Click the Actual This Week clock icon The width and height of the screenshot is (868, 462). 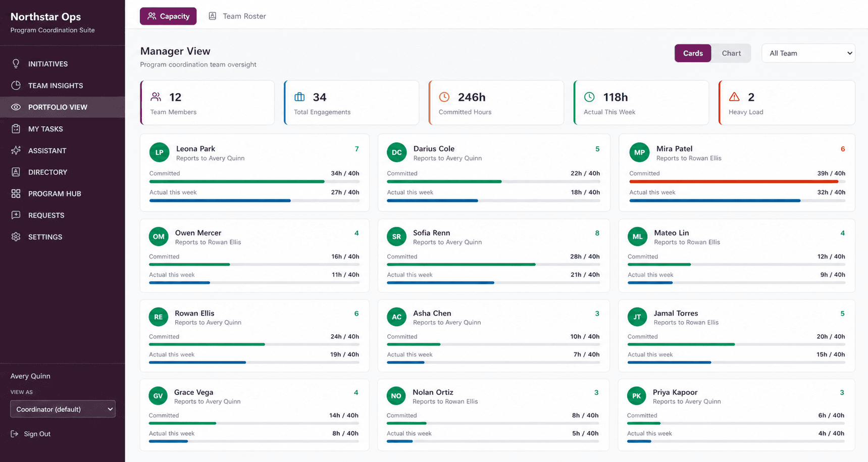coord(589,96)
